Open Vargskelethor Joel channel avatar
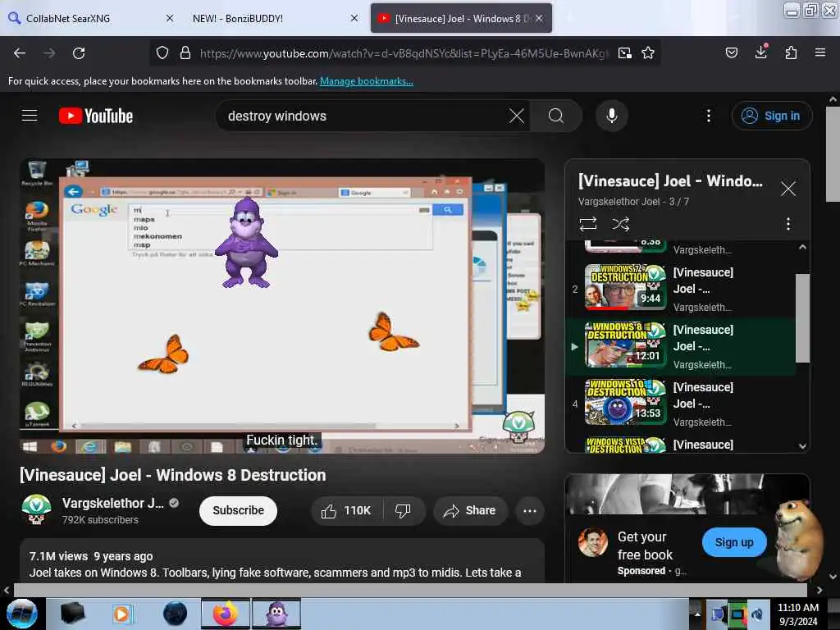Screen dimensions: 840x630 (x=36, y=509)
